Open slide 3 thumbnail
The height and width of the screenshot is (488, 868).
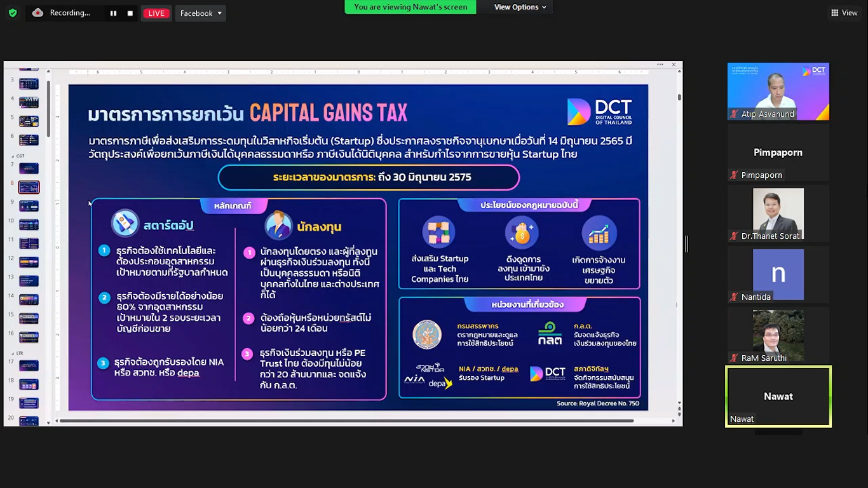pos(29,84)
